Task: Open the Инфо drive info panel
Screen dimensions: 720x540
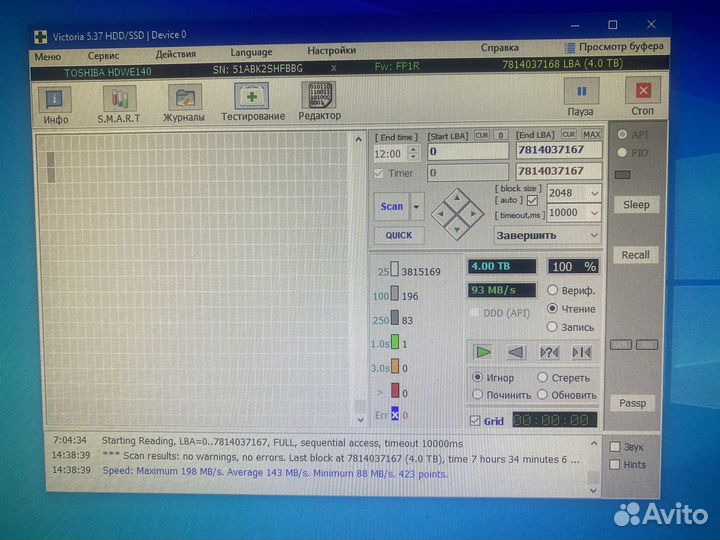Action: (55, 99)
